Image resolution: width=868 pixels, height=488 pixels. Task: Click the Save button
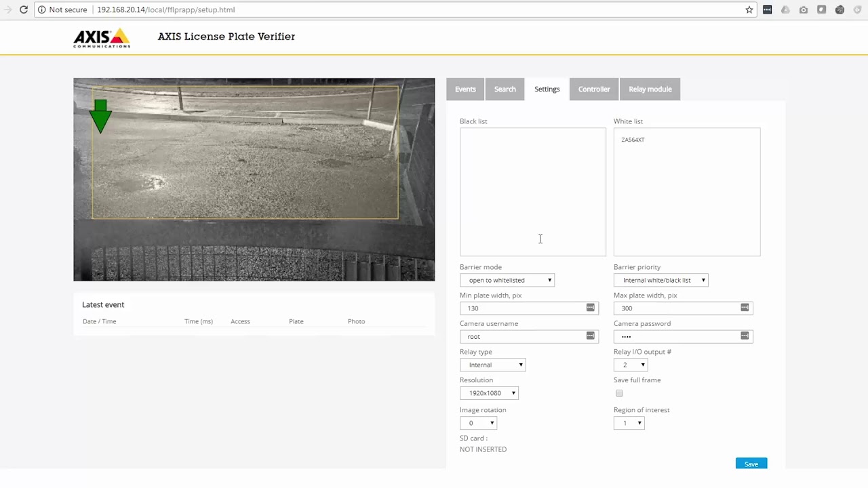pyautogui.click(x=751, y=464)
